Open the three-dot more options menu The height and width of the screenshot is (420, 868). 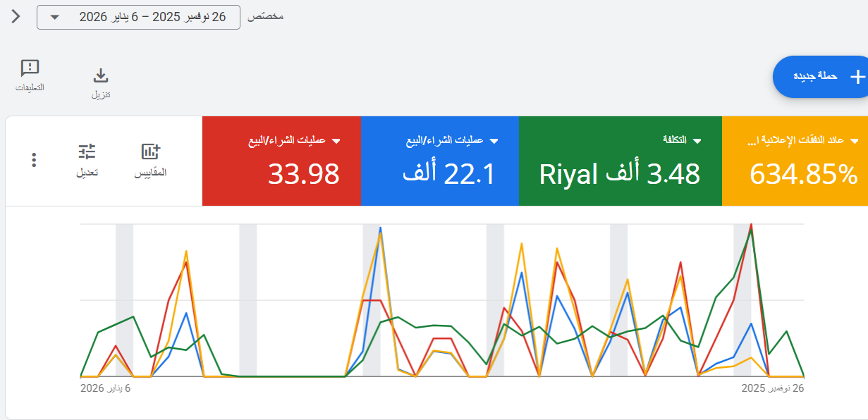tap(34, 160)
